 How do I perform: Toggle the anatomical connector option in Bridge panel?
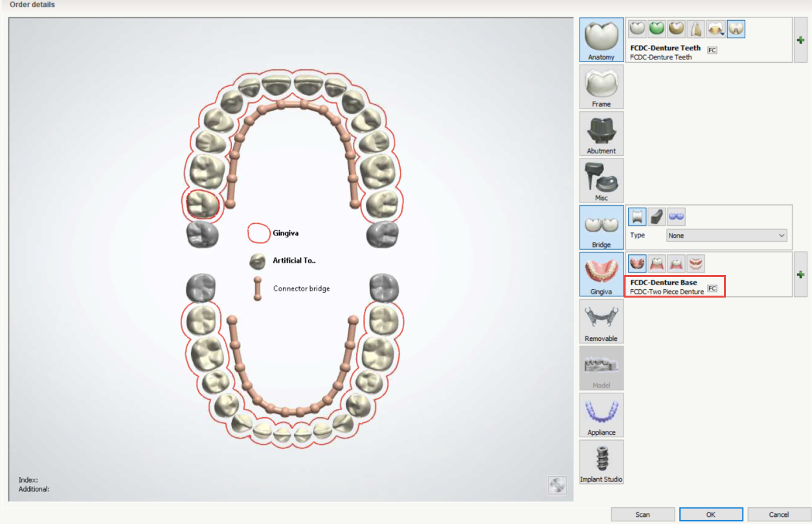point(637,217)
